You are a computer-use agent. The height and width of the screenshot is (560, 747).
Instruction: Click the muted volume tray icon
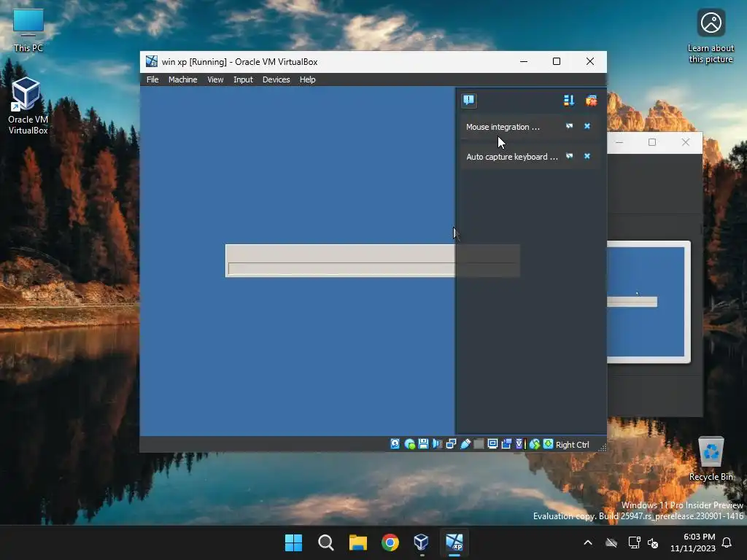click(x=653, y=542)
